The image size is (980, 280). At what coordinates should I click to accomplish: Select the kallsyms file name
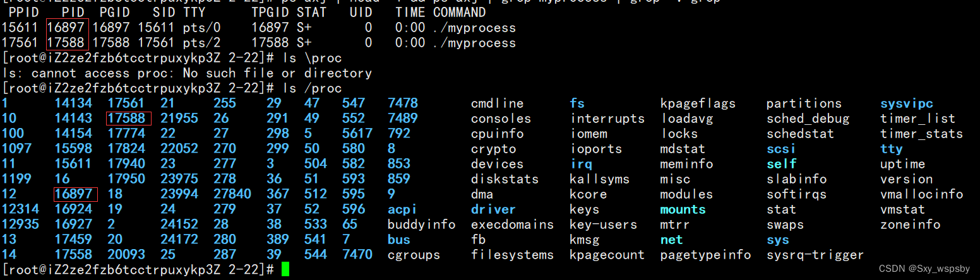(x=599, y=179)
